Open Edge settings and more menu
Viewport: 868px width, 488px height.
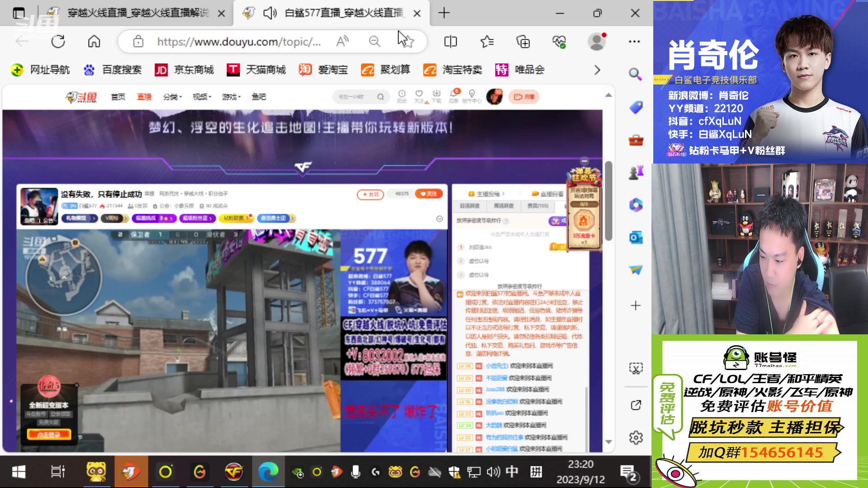[x=634, y=42]
